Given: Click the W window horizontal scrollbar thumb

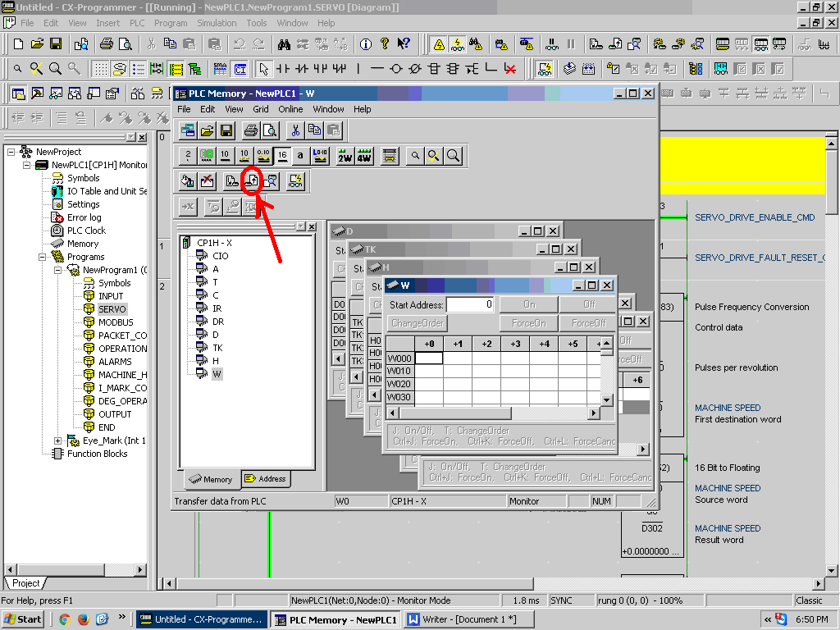Looking at the screenshot, I should (x=456, y=413).
